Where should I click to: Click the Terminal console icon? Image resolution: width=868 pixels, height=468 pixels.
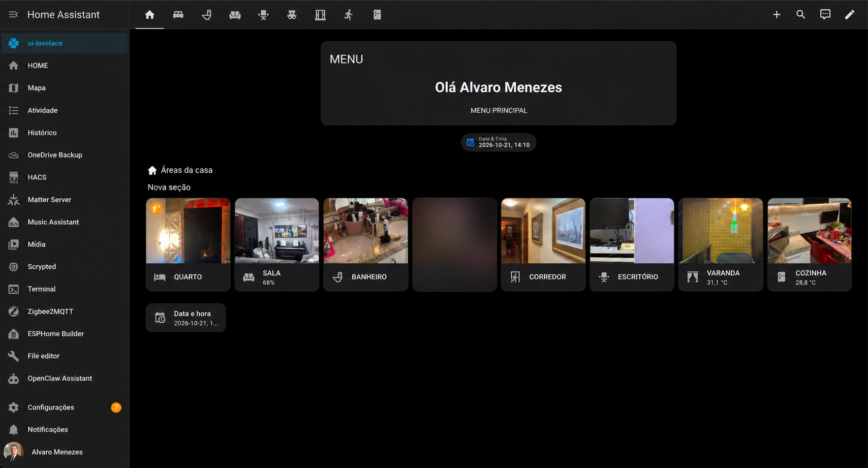click(14, 289)
